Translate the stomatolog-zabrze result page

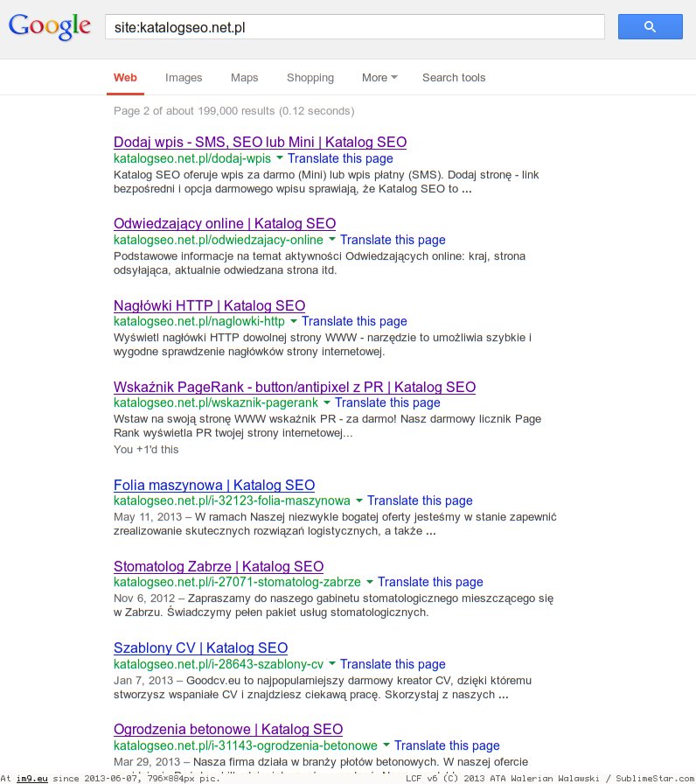[x=430, y=583]
